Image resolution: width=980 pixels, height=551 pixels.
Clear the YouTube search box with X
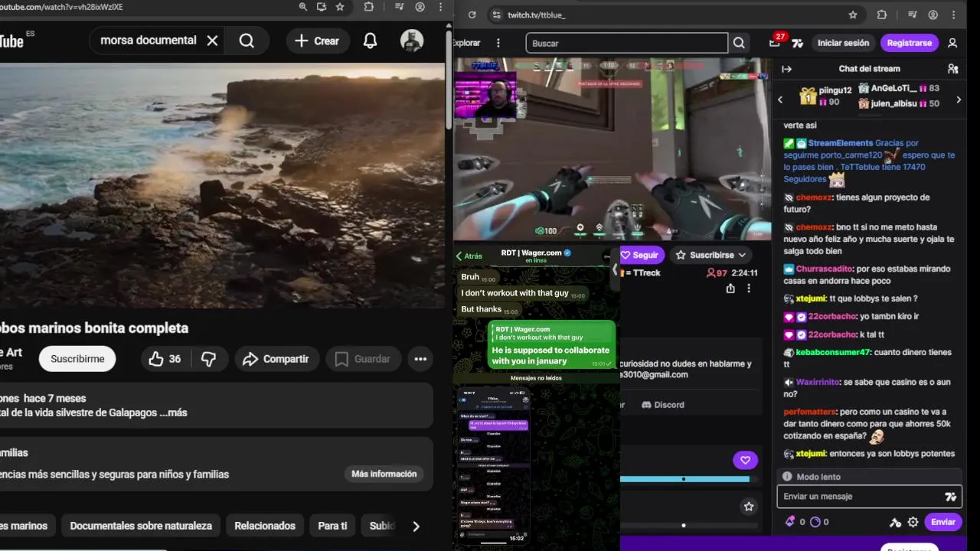point(212,41)
